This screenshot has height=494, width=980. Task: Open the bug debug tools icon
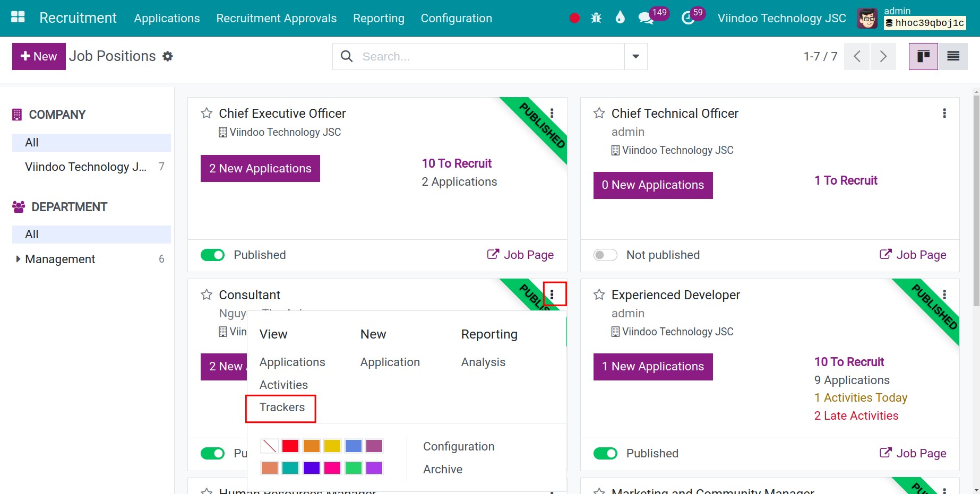(x=596, y=18)
